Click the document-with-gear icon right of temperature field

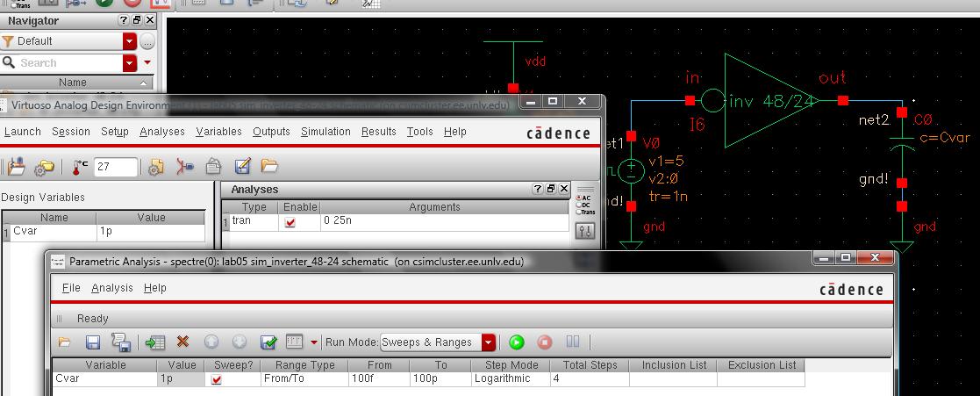click(x=156, y=167)
